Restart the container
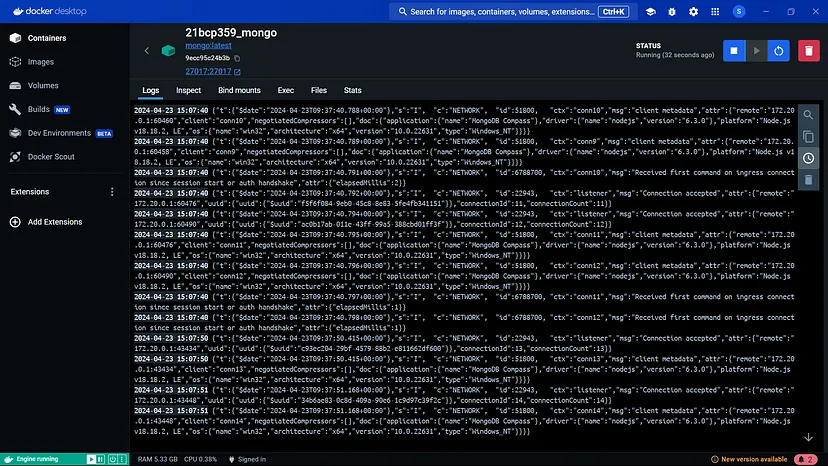This screenshot has height=466, width=828. (x=778, y=51)
